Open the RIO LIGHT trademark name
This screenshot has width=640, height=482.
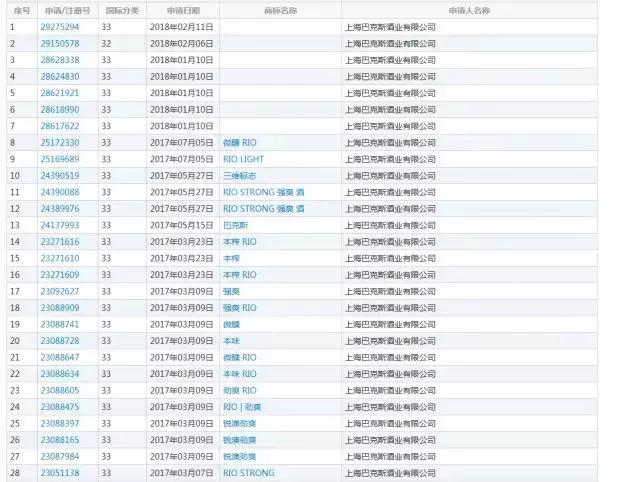243,159
